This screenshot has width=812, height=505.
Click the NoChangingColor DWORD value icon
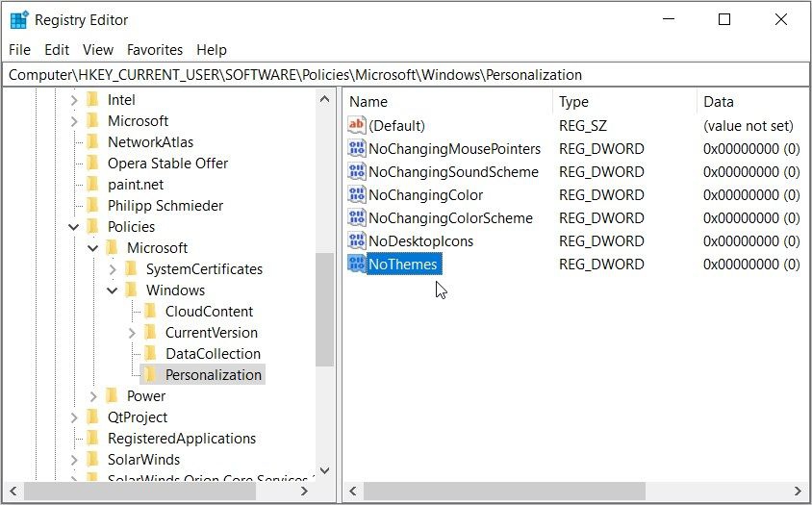(x=356, y=195)
